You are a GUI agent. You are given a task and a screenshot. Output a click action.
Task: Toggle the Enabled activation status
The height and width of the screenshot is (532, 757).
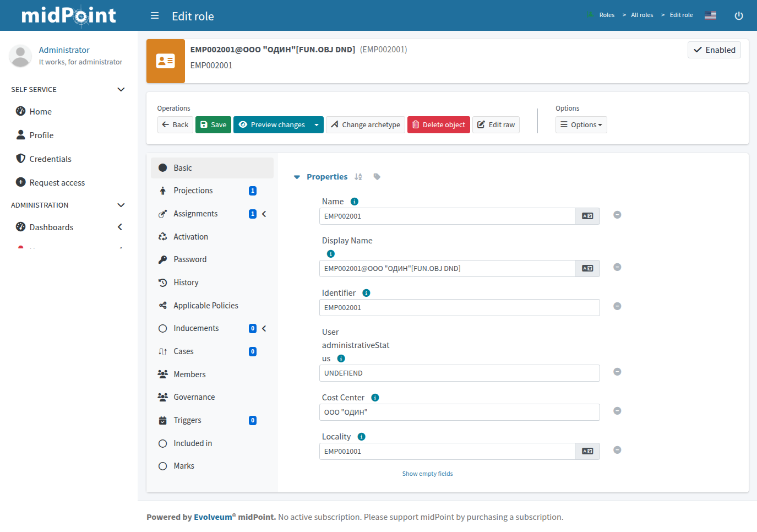click(714, 50)
